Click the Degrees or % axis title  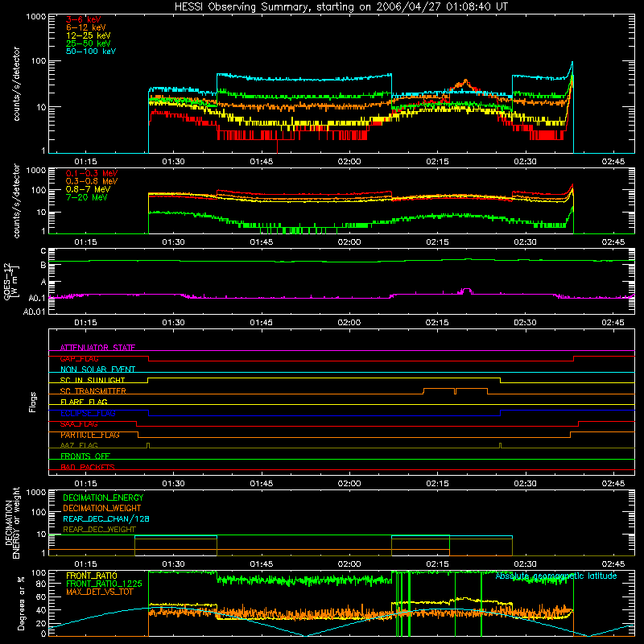(21, 603)
